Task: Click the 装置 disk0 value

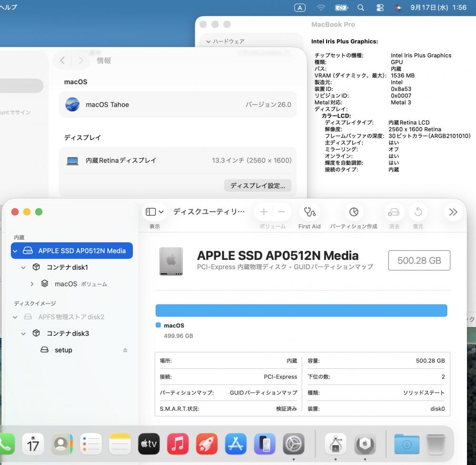Action: 437,409
